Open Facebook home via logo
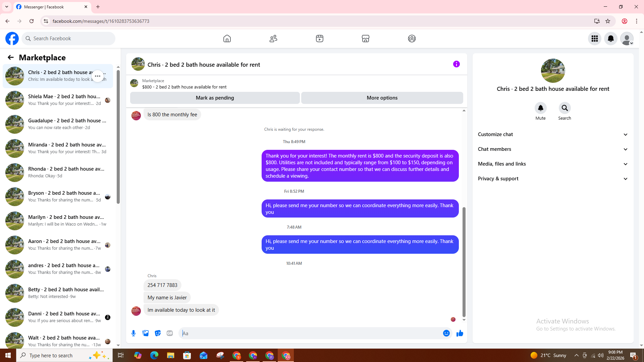The image size is (644, 362). 12,39
